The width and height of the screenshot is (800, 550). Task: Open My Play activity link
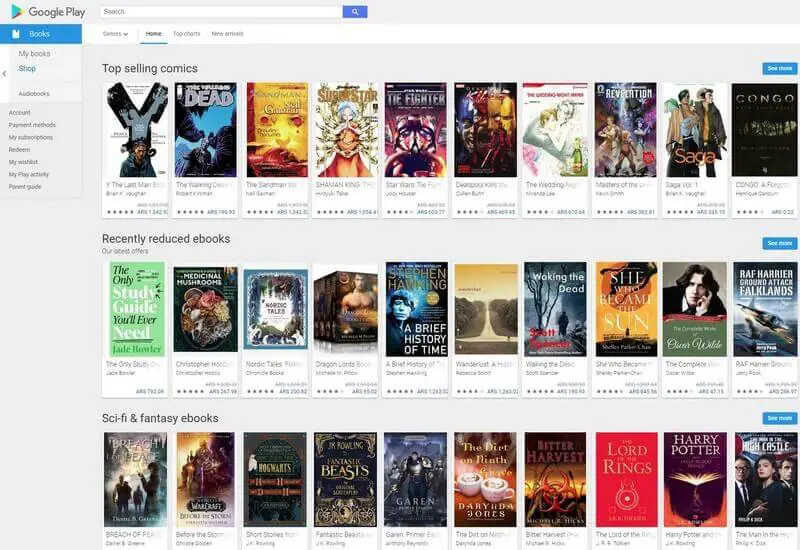click(x=29, y=174)
